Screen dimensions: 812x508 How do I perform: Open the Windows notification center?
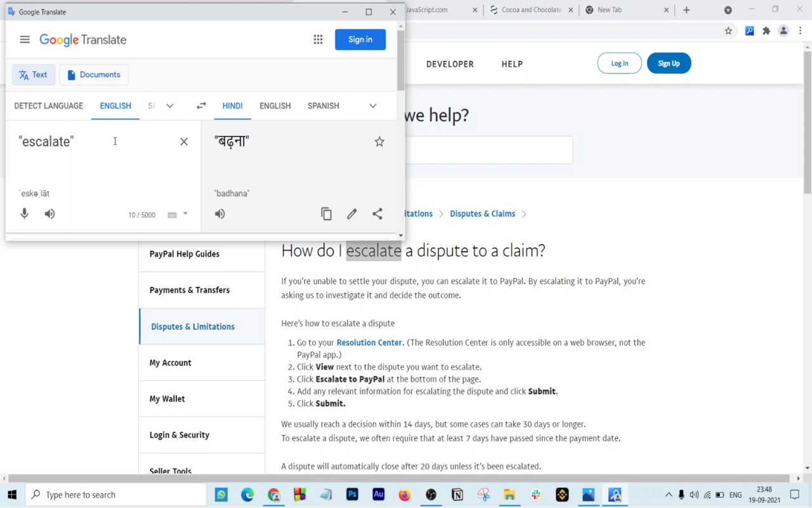(795, 495)
